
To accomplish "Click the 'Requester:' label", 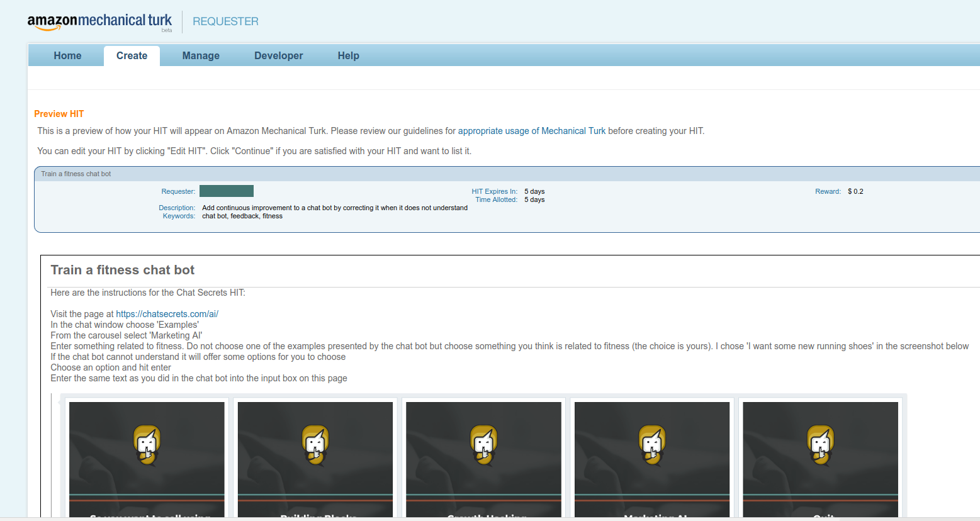I will click(178, 191).
